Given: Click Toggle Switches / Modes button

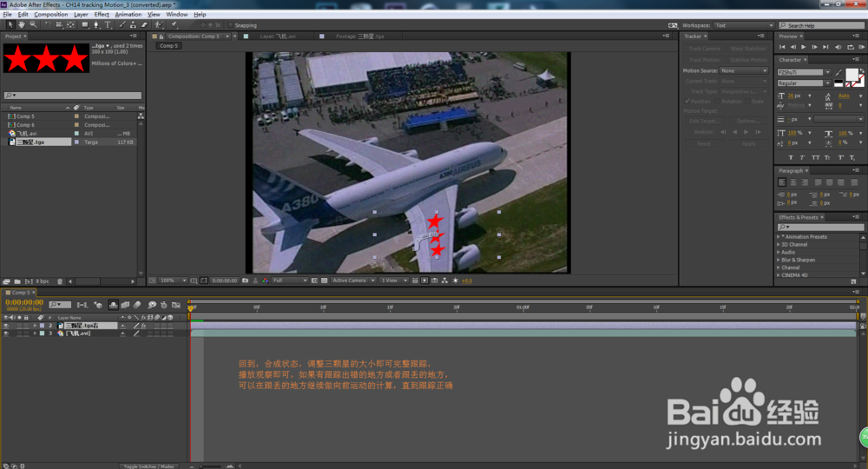Looking at the screenshot, I should point(148,466).
